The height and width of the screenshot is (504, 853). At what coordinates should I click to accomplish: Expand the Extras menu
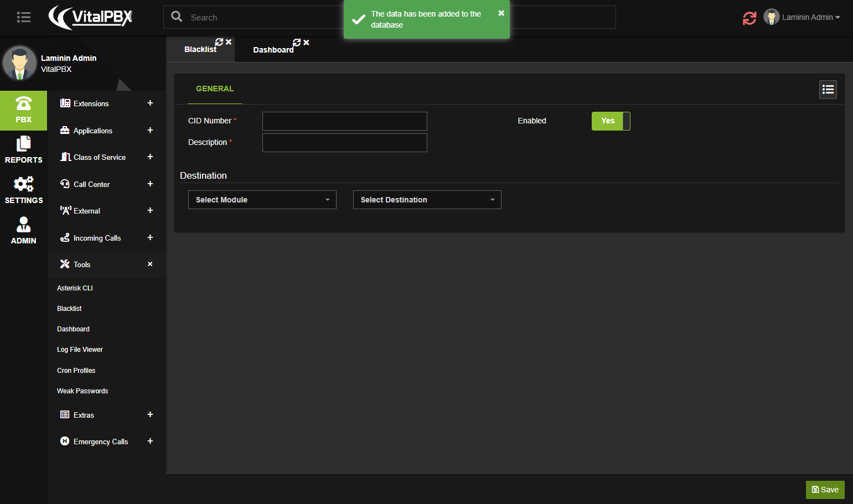click(107, 415)
